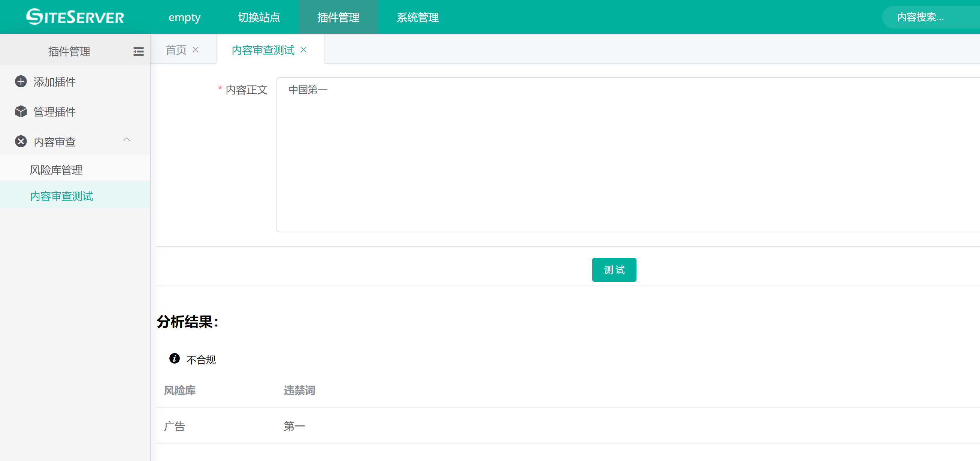
Task: Click the X circle icon beside 内容审查
Action: tap(21, 142)
